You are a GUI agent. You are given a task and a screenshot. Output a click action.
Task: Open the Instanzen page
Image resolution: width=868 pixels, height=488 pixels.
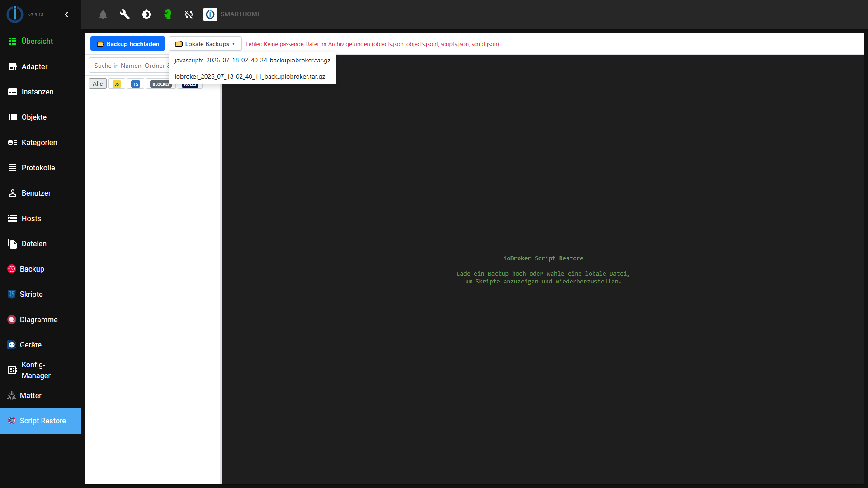[41, 92]
